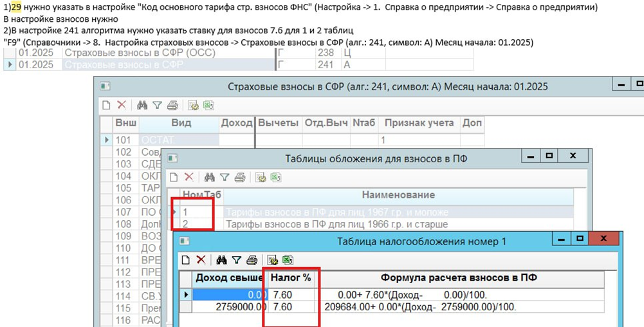The width and height of the screenshot is (644, 327).
Task: Print from the Таблицы обложения window toolbar
Action: tap(240, 178)
